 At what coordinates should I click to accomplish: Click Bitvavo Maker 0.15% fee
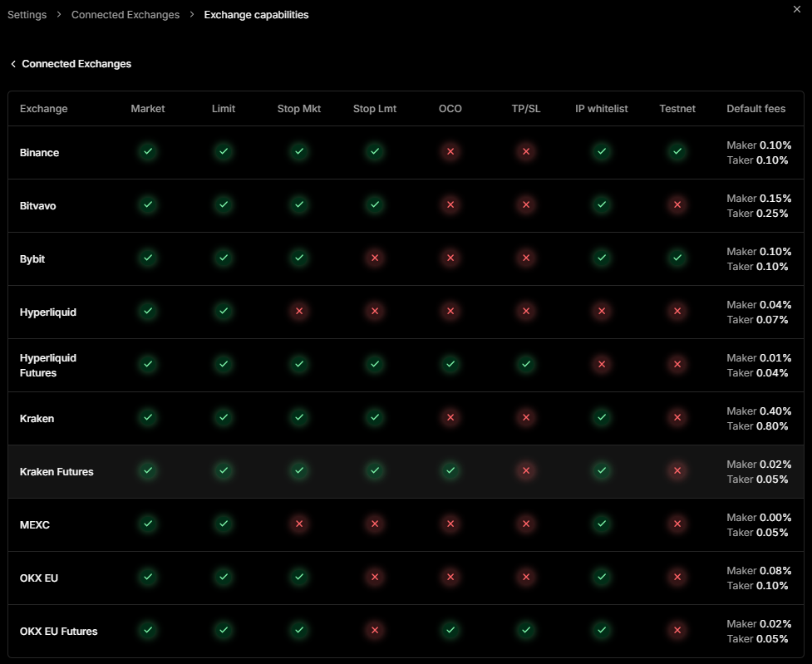pyautogui.click(x=759, y=199)
